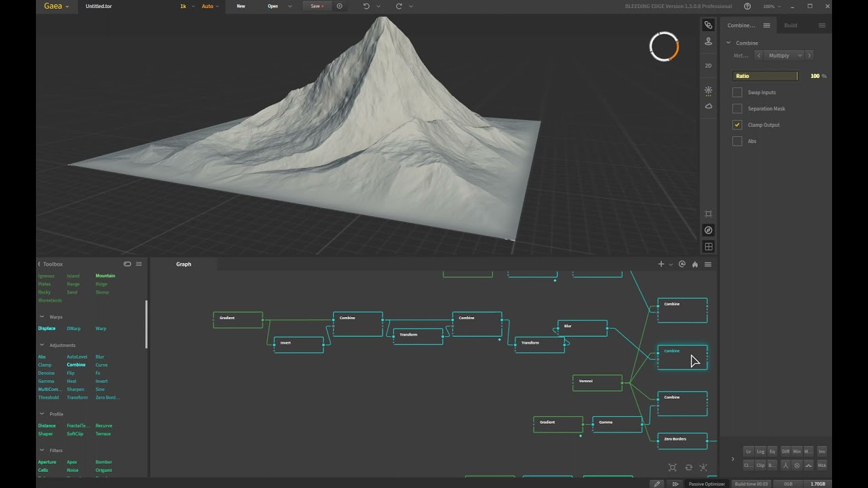This screenshot has height=488, width=868.
Task: Click the four-pane grid layout icon
Action: click(708, 247)
